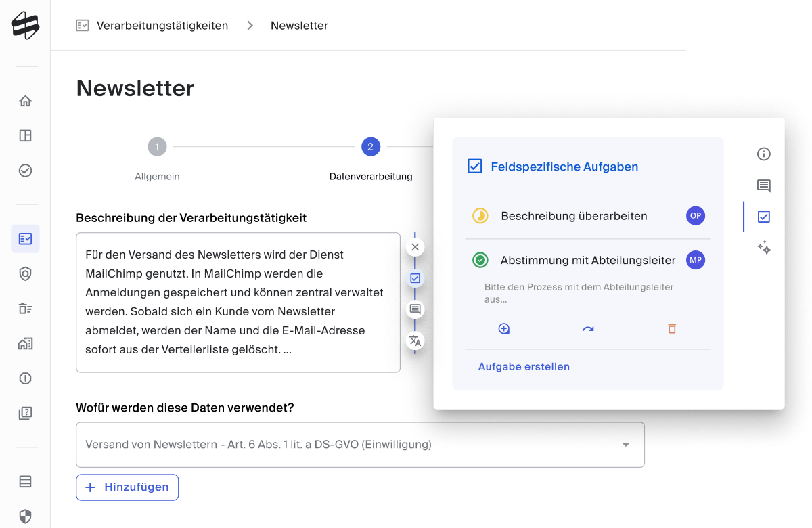
Task: Click the label Wofür werden diese Daten verwendet?
Action: [185, 408]
